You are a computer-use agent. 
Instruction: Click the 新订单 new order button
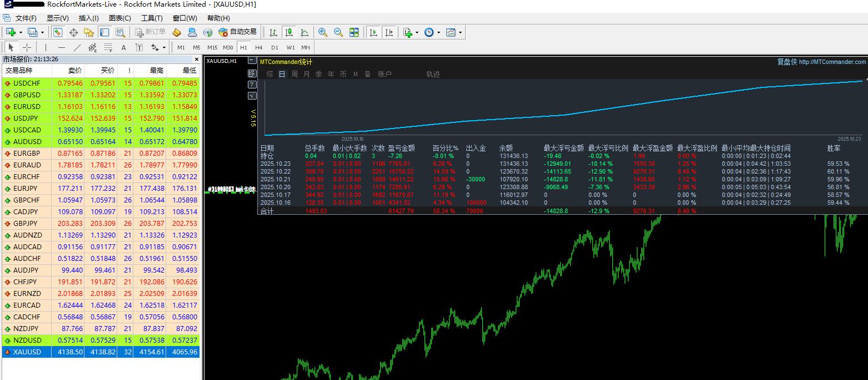point(151,32)
